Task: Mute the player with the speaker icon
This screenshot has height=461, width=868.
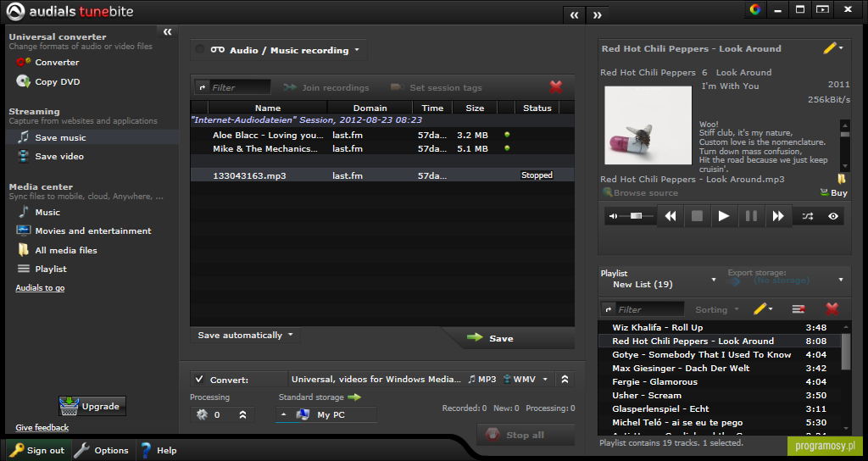Action: coord(613,216)
